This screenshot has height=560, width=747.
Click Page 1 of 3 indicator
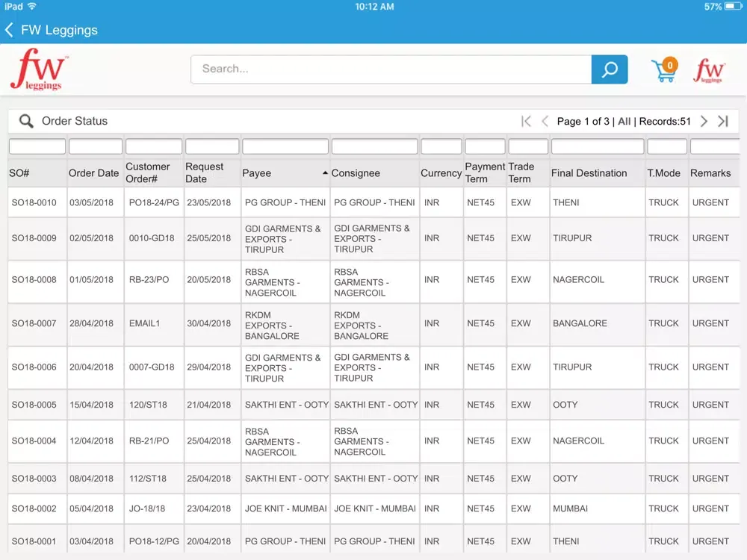pos(583,122)
